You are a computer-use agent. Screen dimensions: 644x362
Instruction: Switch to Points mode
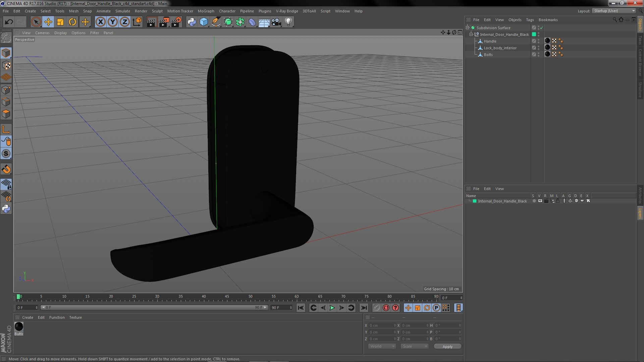6,90
